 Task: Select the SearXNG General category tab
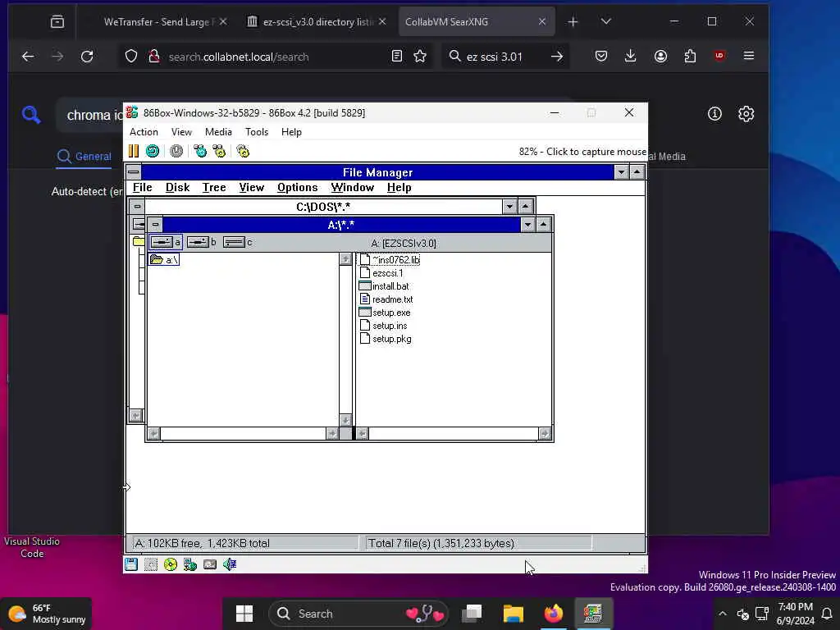click(84, 157)
